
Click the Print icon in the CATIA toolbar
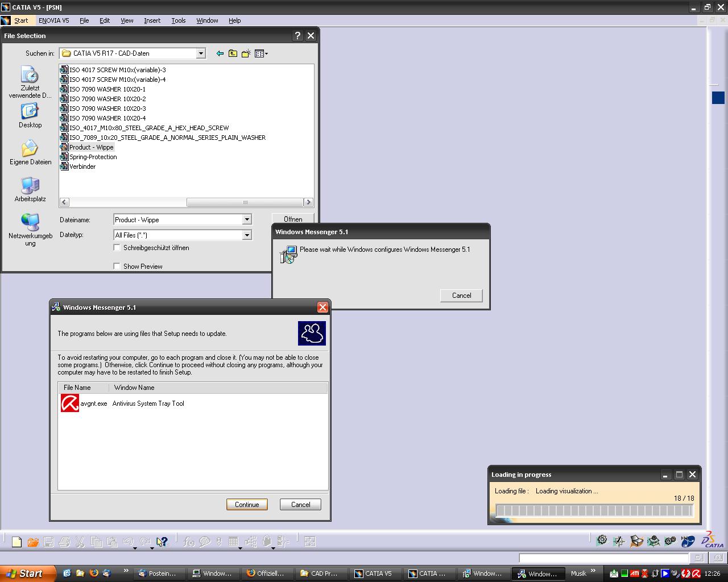coord(64,542)
